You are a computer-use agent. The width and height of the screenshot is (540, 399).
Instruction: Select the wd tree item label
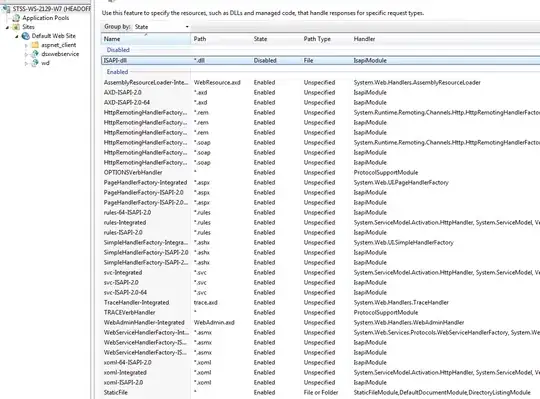click(x=45, y=63)
